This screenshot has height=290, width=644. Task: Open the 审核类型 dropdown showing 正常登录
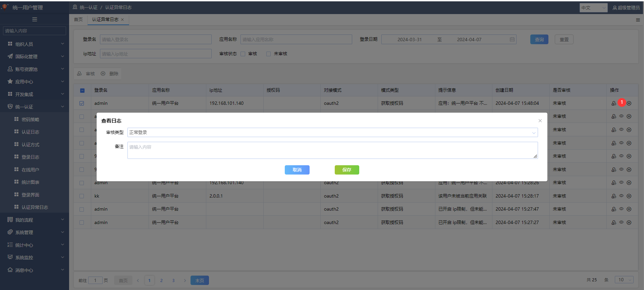332,132
